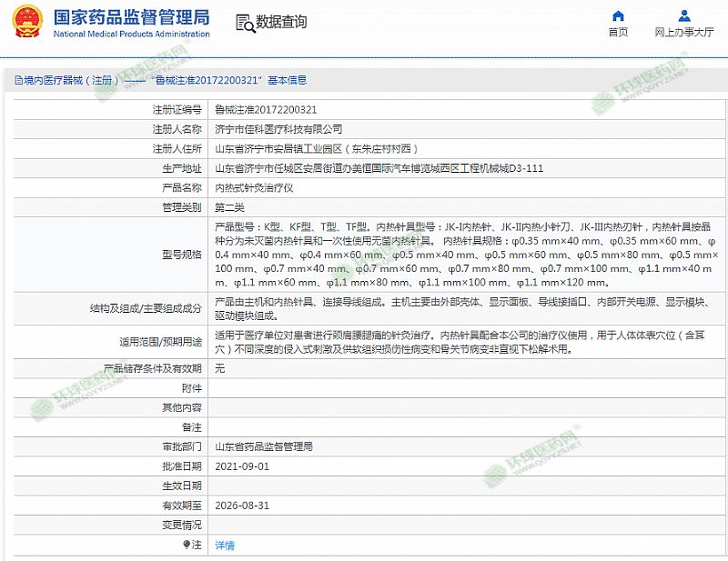Click the approval date 2021-09-01

point(242,466)
